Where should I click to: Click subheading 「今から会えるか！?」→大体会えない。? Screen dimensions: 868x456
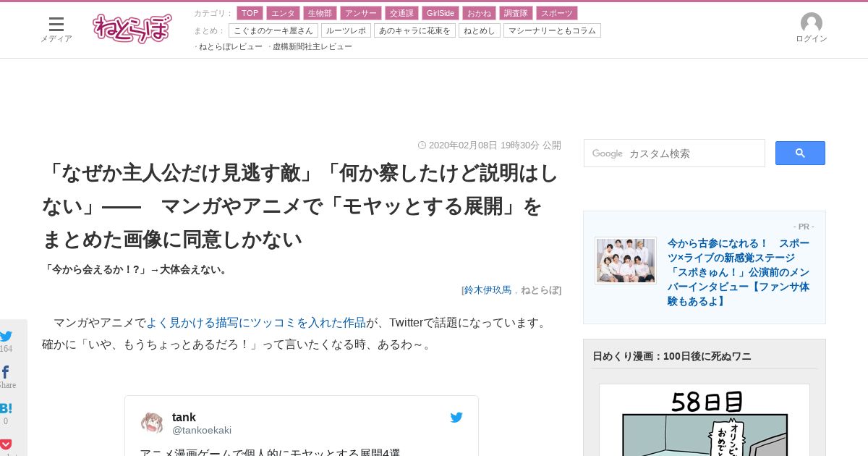pos(137,269)
